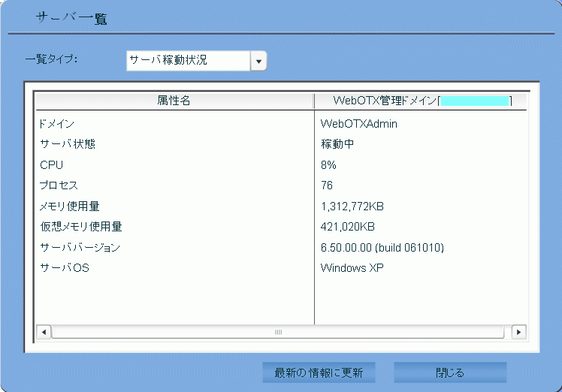Viewport: 562px width, 392px height.
Task: Click the 属性名 column header
Action: tap(174, 101)
